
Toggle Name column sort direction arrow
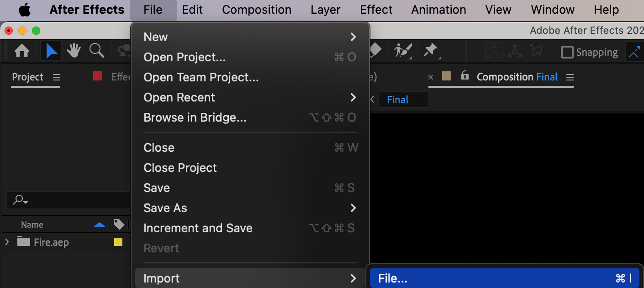point(99,224)
